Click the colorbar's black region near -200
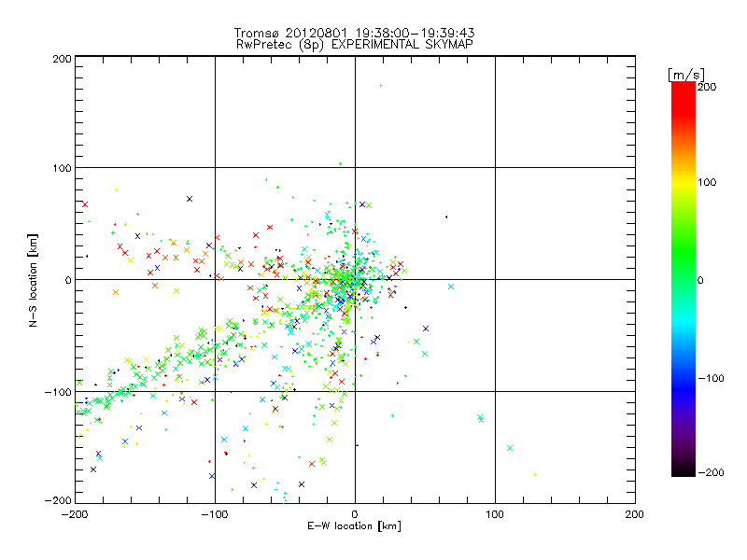The width and height of the screenshot is (747, 560). [x=684, y=469]
